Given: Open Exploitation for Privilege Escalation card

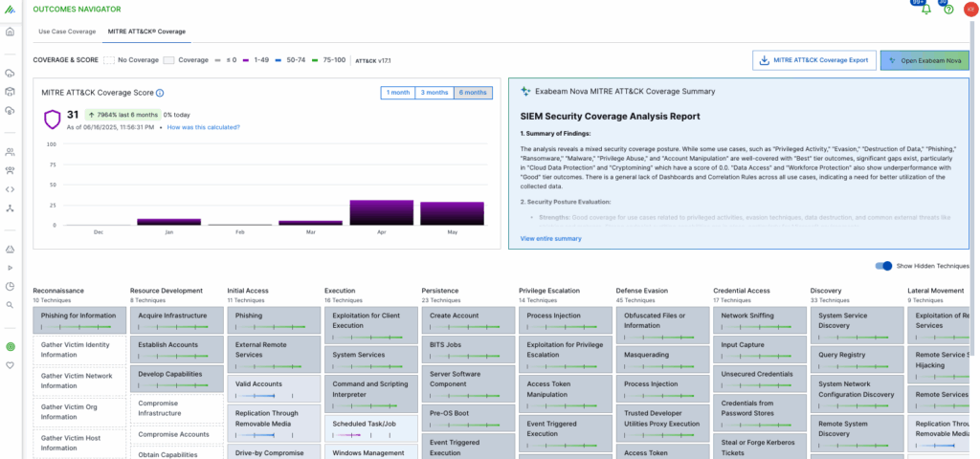Looking at the screenshot, I should [x=565, y=354].
